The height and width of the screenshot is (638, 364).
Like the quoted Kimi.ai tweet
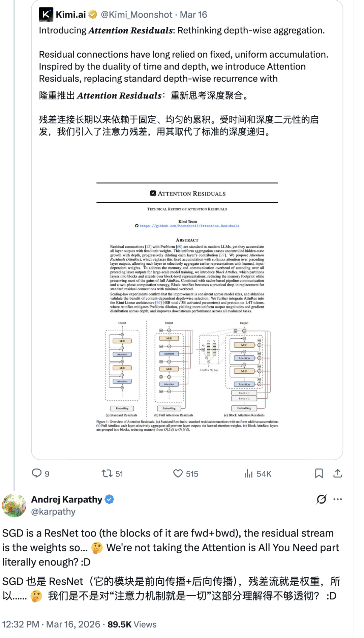point(178,473)
